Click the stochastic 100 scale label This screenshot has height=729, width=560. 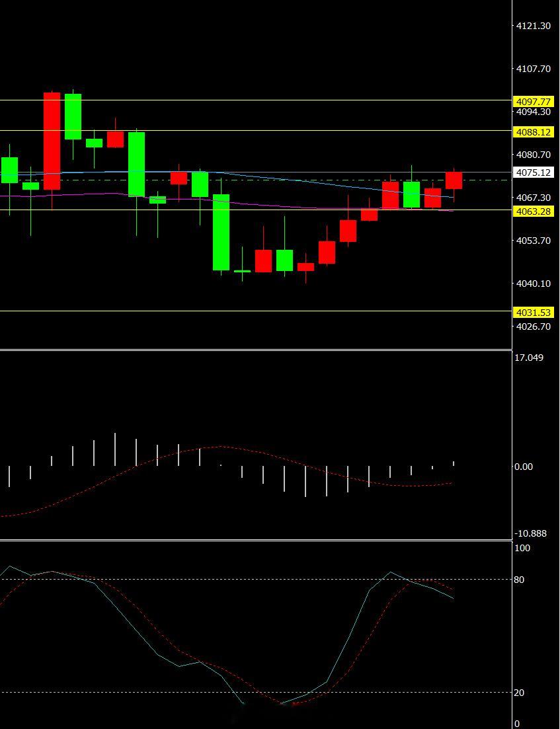522,548
